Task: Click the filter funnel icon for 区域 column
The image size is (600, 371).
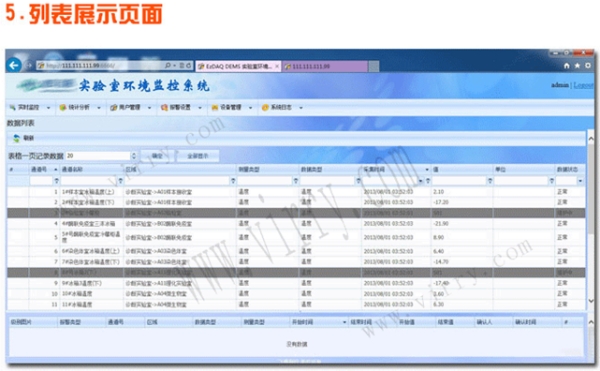Action: click(233, 181)
